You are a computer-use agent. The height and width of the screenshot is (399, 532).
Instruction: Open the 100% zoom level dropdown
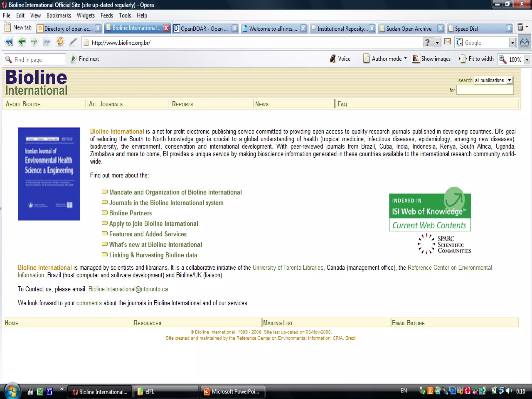coord(527,60)
